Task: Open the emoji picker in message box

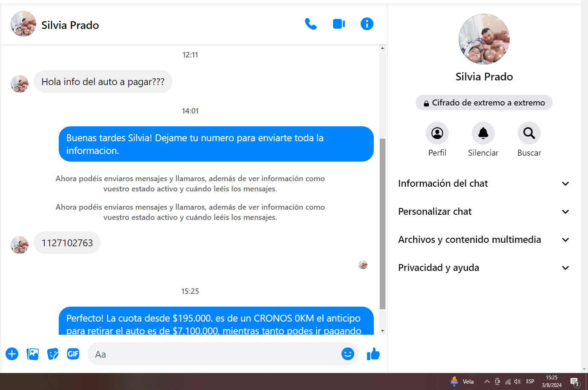Action: coord(347,354)
